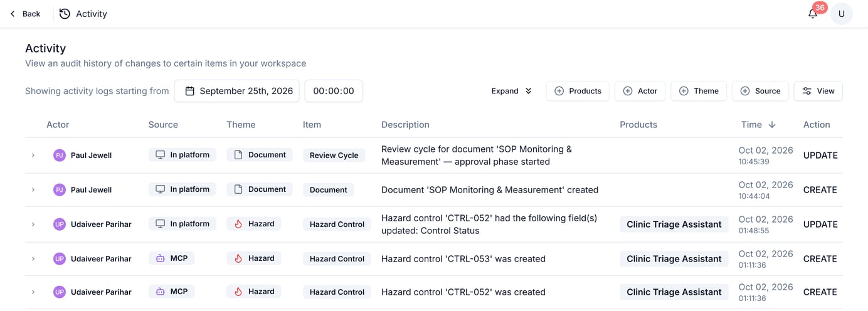Sort by the Time column header
Viewport: 868px width, 311px height.
758,125
